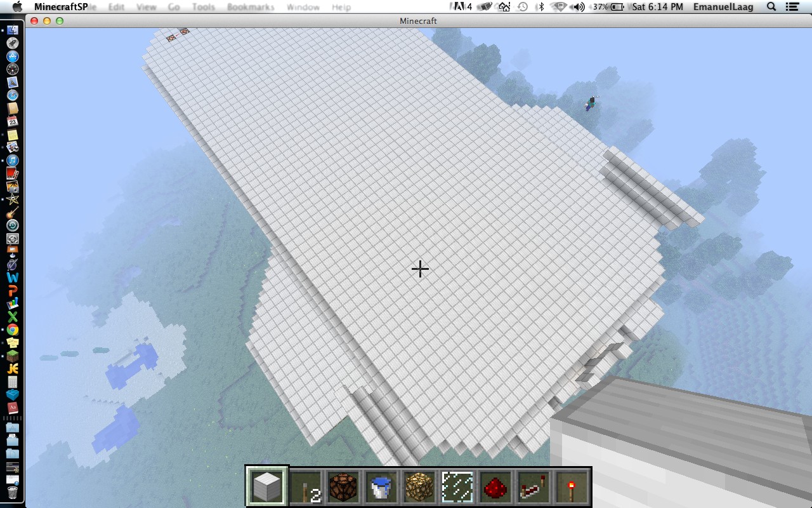The height and width of the screenshot is (508, 812).
Task: Select the glass block in the hotbar
Action: click(x=457, y=485)
